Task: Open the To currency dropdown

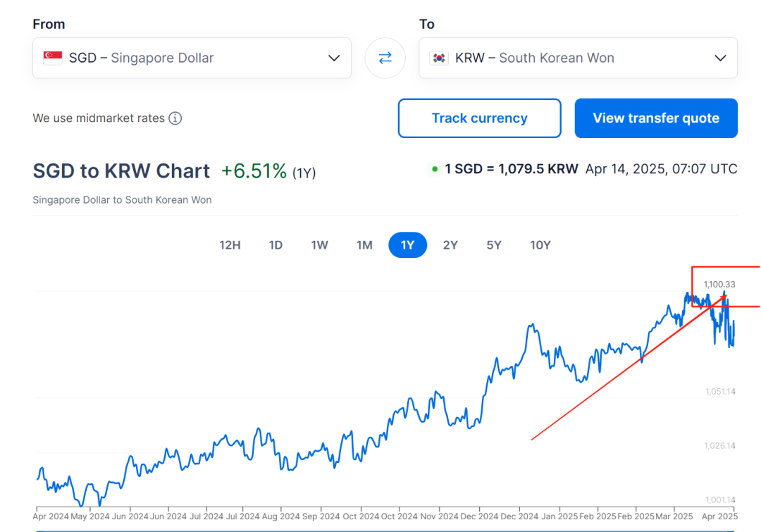Action: point(578,58)
